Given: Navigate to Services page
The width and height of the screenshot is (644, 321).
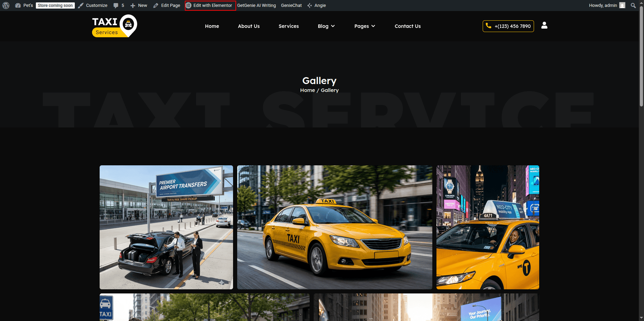Looking at the screenshot, I should 289,26.
